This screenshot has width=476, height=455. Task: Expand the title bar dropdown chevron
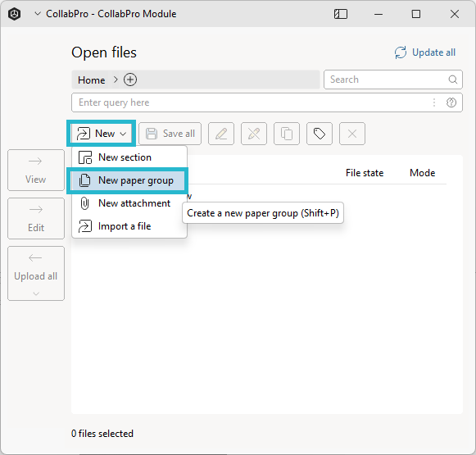pos(38,14)
